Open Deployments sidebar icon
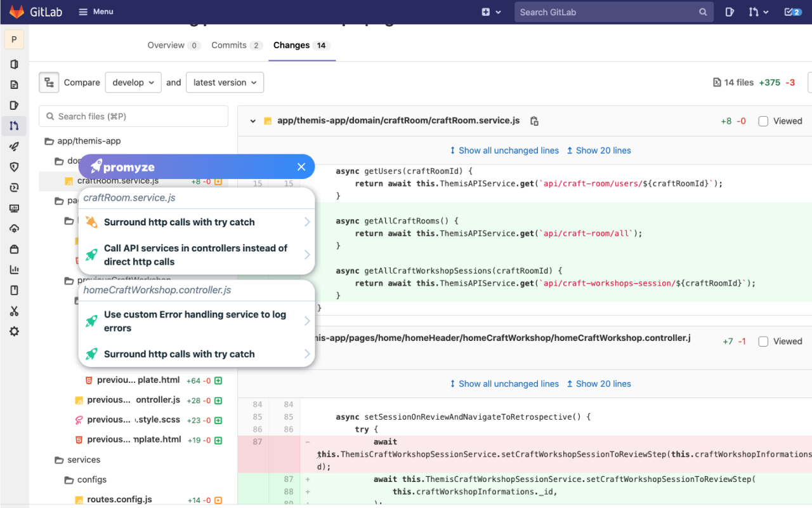 [14, 187]
